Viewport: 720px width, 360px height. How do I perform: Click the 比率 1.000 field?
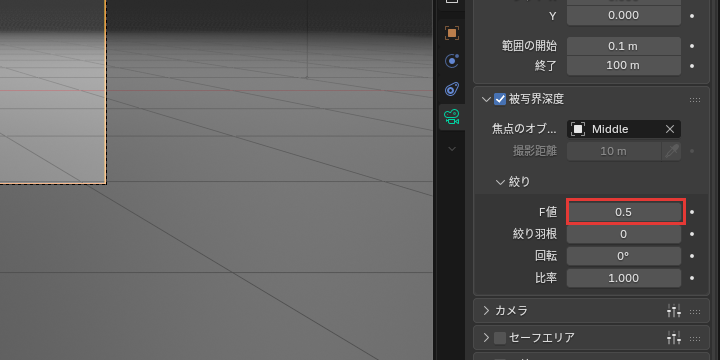point(624,278)
